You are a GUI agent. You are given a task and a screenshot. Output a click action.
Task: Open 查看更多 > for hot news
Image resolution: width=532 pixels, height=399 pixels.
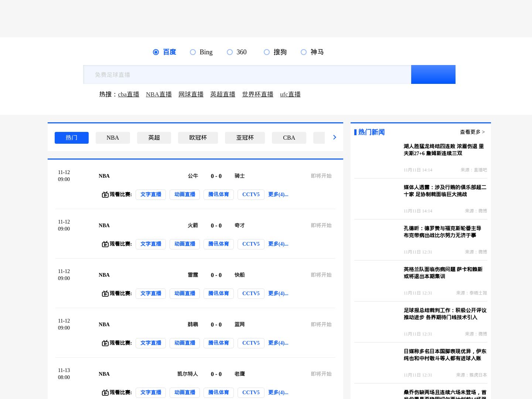(x=473, y=132)
